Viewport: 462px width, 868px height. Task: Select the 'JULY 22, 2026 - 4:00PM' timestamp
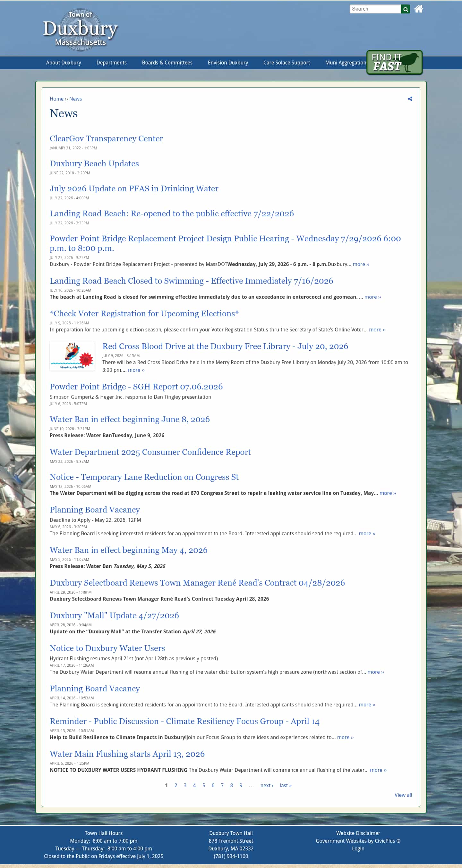pyautogui.click(x=69, y=198)
